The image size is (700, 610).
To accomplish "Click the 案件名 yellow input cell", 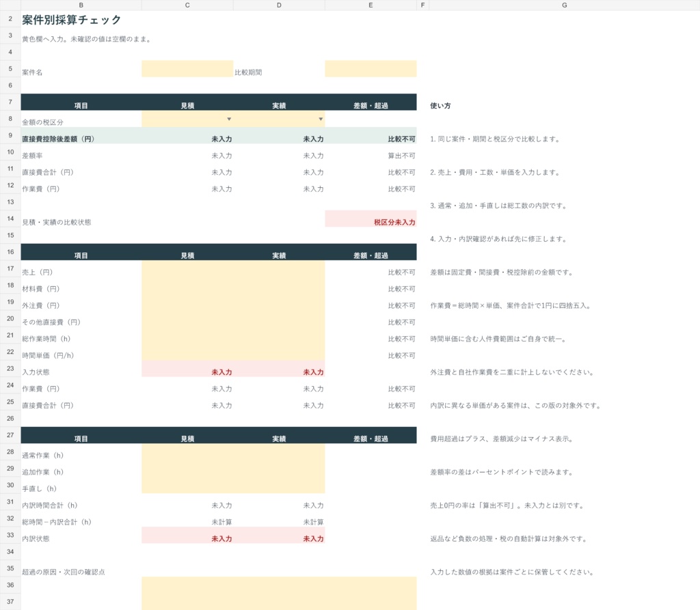I will tap(187, 69).
